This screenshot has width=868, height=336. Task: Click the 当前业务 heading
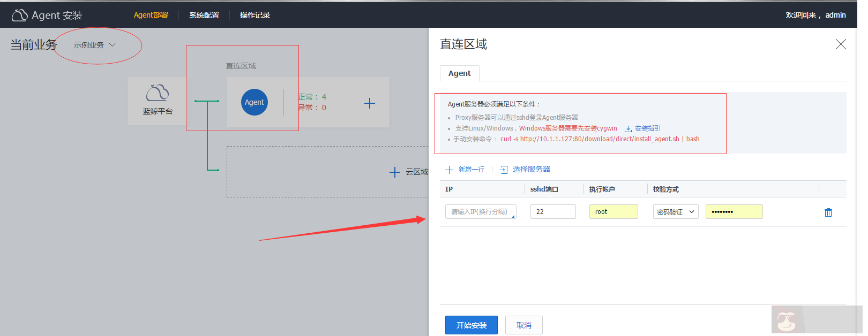[33, 45]
